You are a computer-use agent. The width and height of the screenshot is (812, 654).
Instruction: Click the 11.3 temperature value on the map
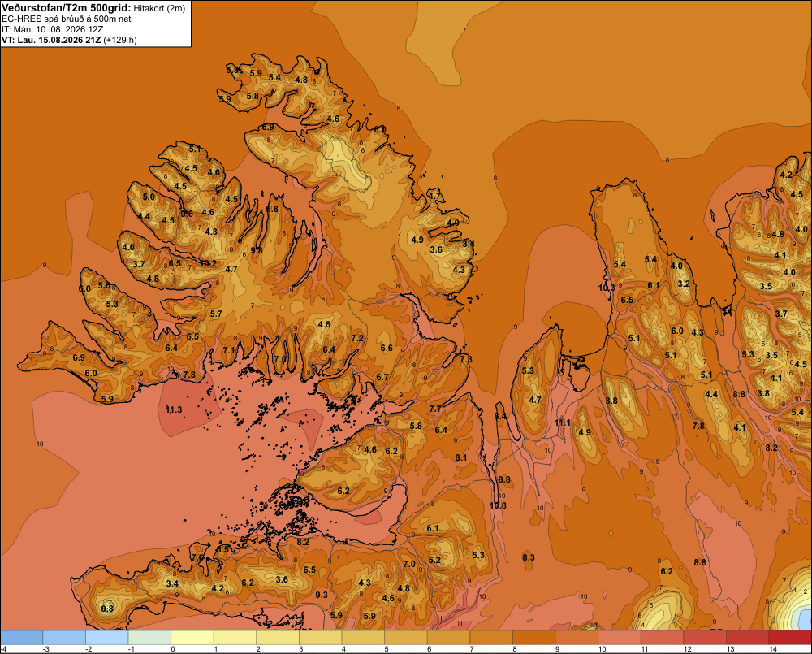[x=174, y=409]
